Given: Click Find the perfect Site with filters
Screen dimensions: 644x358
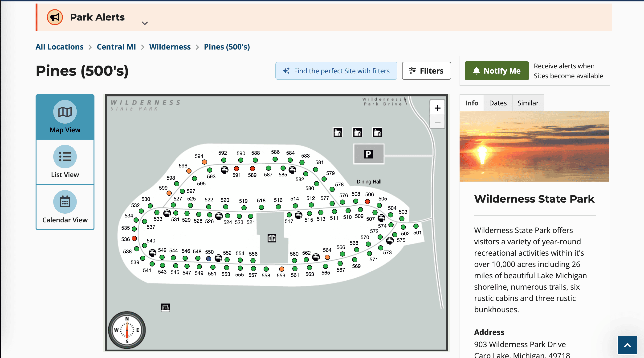Looking at the screenshot, I should 336,71.
